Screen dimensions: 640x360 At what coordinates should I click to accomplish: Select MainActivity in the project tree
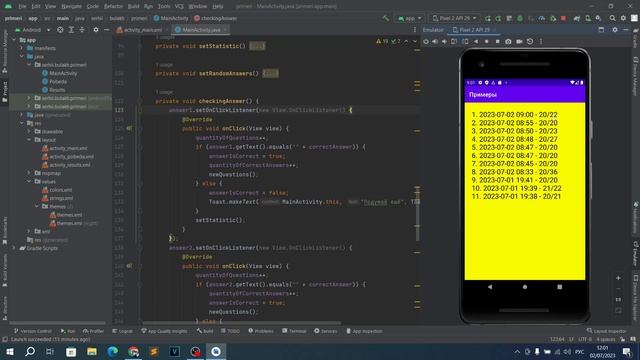coord(63,73)
